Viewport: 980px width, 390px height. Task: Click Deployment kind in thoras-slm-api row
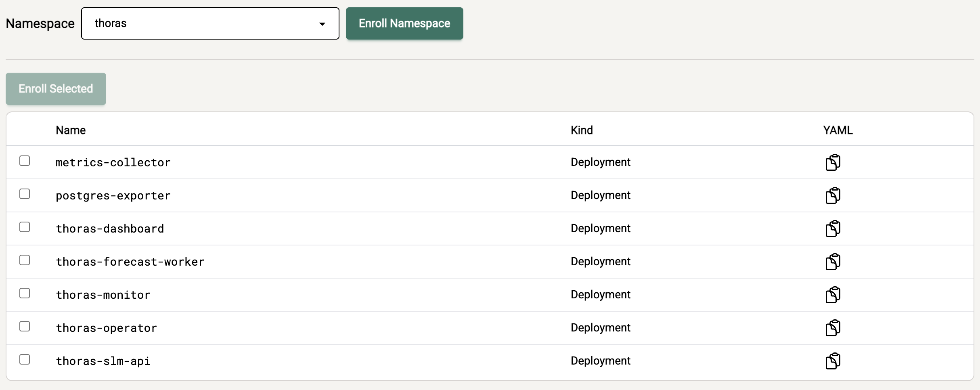(600, 361)
